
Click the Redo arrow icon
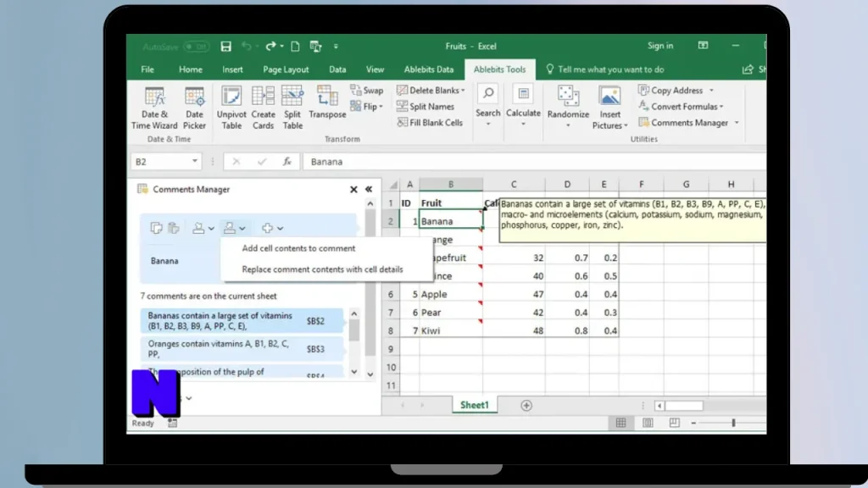click(x=270, y=47)
